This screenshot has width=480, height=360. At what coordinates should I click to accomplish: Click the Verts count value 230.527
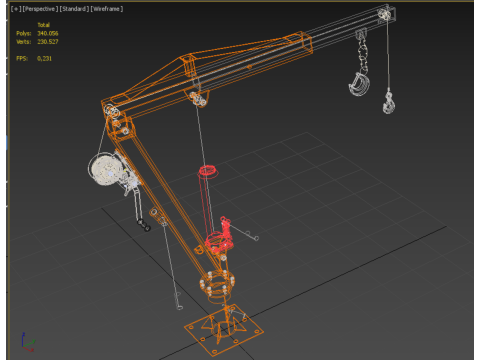[x=48, y=42]
